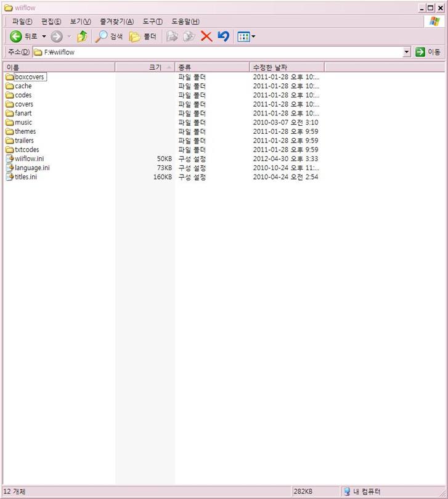Click the 12 개체 status bar text
This screenshot has width=448, height=499.
[x=14, y=492]
